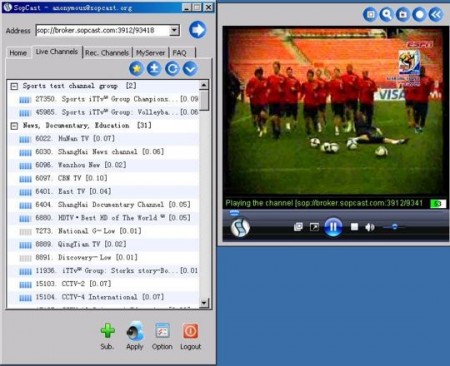Click the double-arrow collapse panel icon
Image resolution: width=450 pixels, height=366 pixels.
(x=436, y=14)
